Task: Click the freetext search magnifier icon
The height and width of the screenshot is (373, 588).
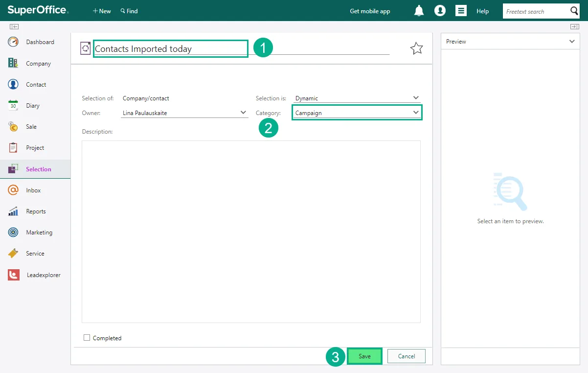Action: point(574,11)
